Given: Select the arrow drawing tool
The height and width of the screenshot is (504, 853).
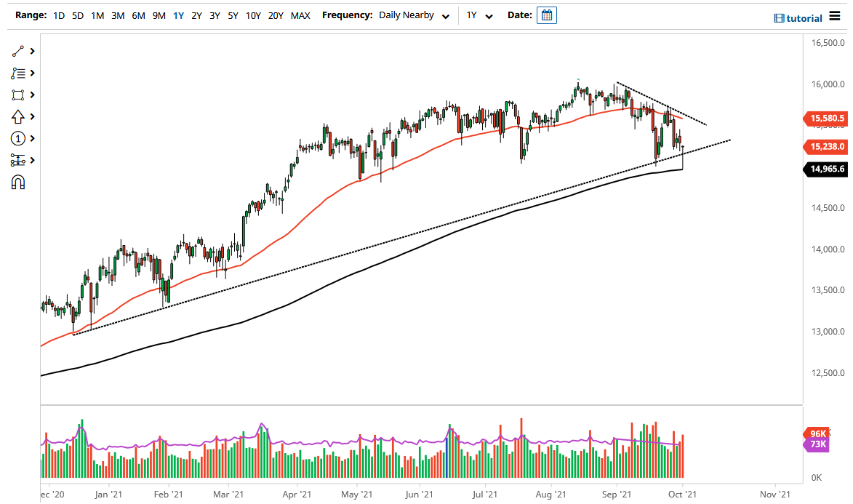Looking at the screenshot, I should [x=19, y=116].
